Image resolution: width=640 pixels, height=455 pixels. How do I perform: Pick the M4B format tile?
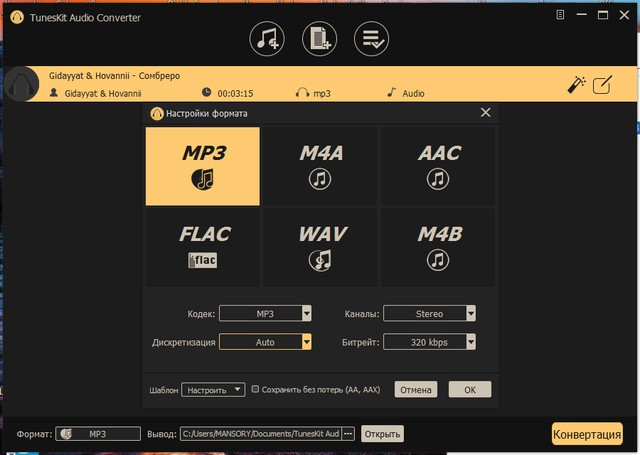[x=436, y=246]
